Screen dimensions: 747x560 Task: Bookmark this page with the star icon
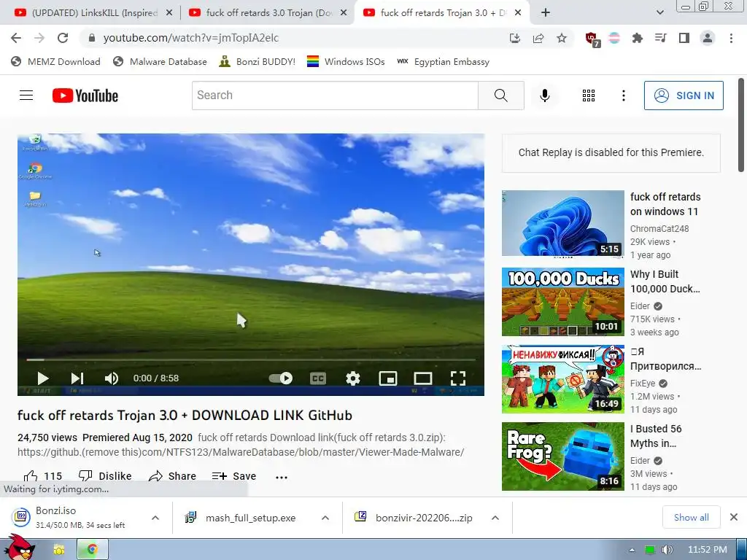pos(562,38)
